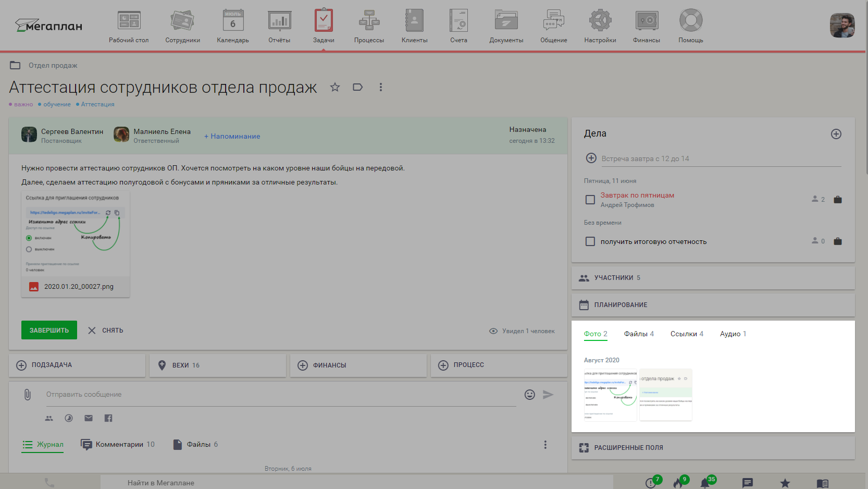
Task: Check off Завтрак по пятницам
Action: [590, 200]
